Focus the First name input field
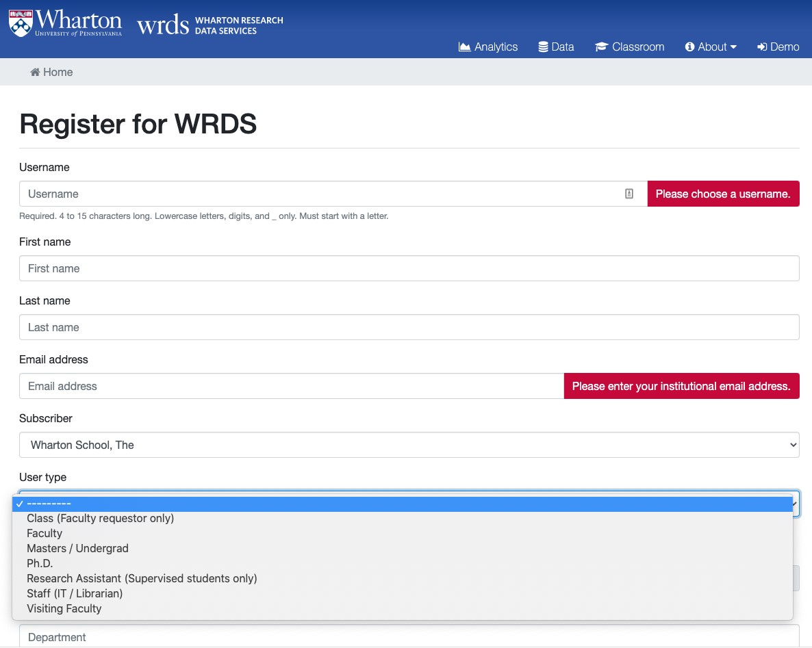Image resolution: width=812 pixels, height=648 pixels. point(409,268)
